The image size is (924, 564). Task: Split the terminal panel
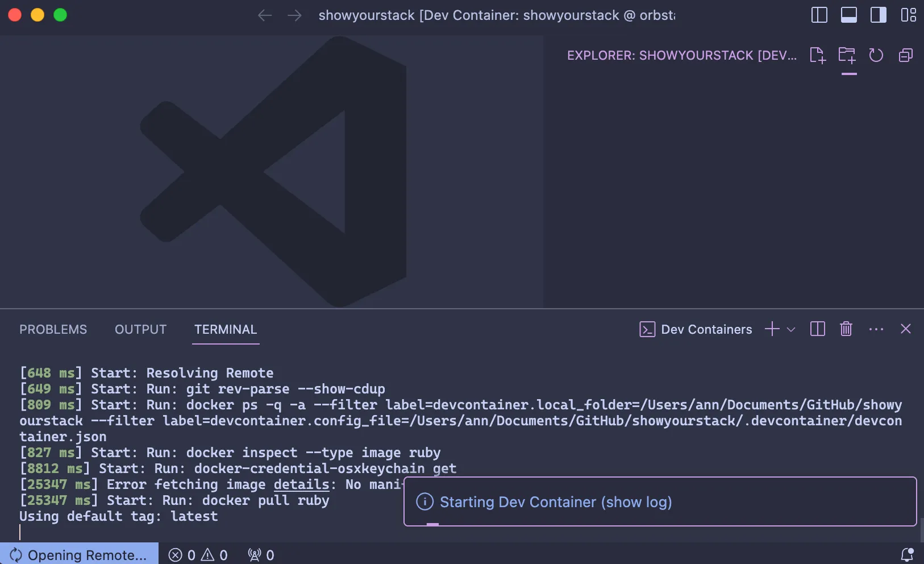pyautogui.click(x=818, y=329)
